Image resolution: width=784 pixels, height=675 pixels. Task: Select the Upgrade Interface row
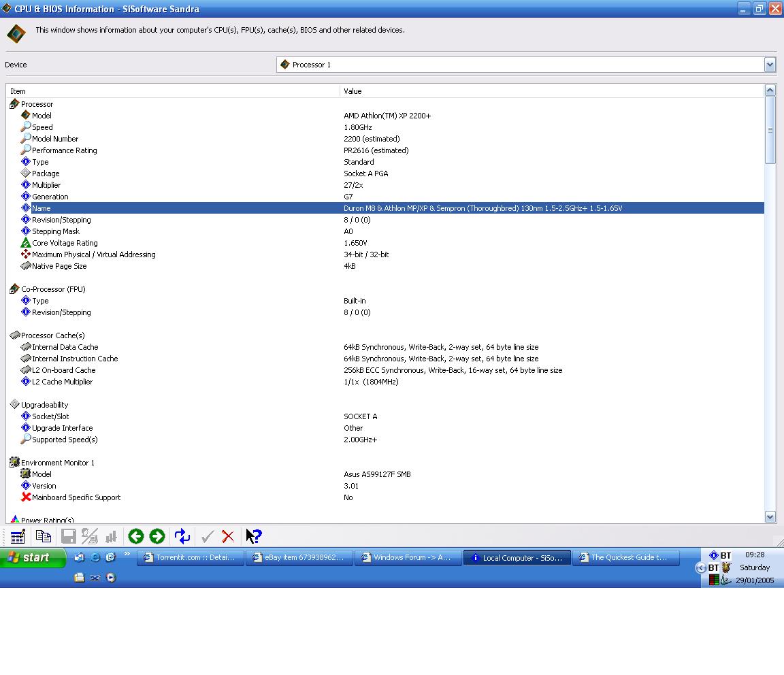tap(393, 428)
